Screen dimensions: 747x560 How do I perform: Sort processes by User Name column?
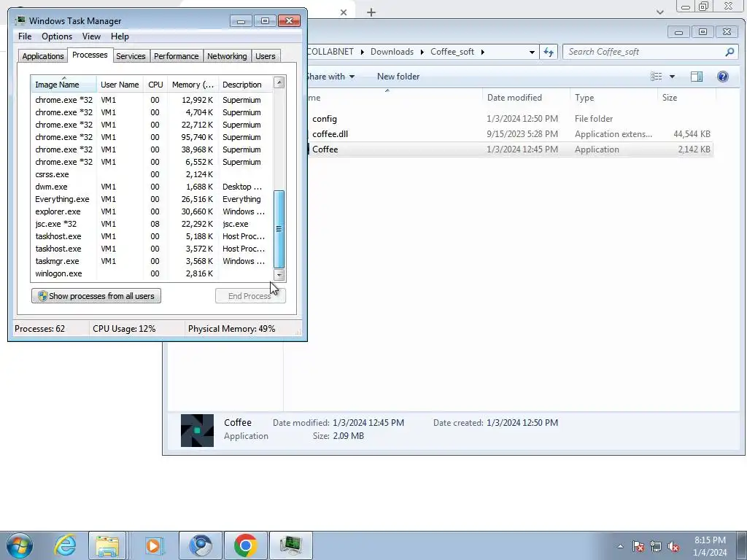click(120, 85)
